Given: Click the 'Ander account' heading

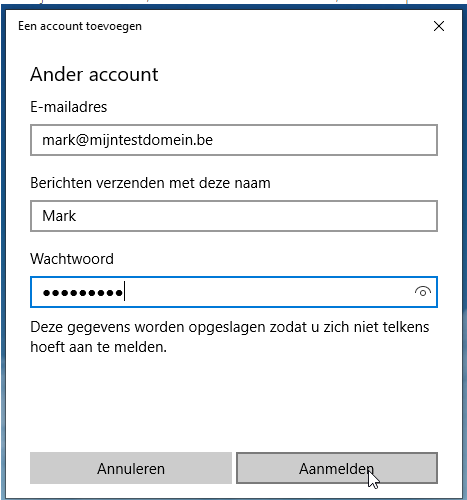Looking at the screenshot, I should (x=94, y=74).
